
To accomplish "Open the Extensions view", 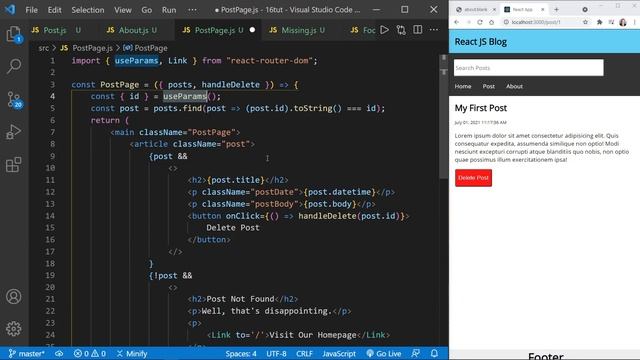I will pos(14,165).
